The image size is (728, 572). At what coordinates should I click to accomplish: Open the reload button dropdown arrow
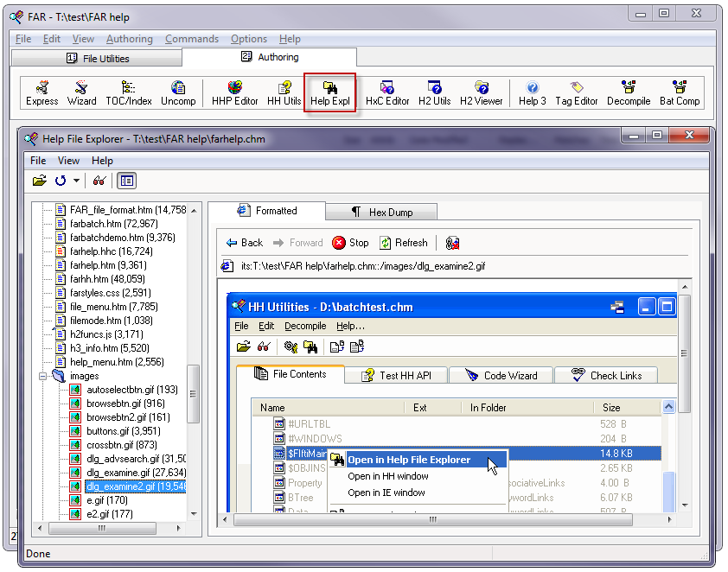click(x=76, y=181)
